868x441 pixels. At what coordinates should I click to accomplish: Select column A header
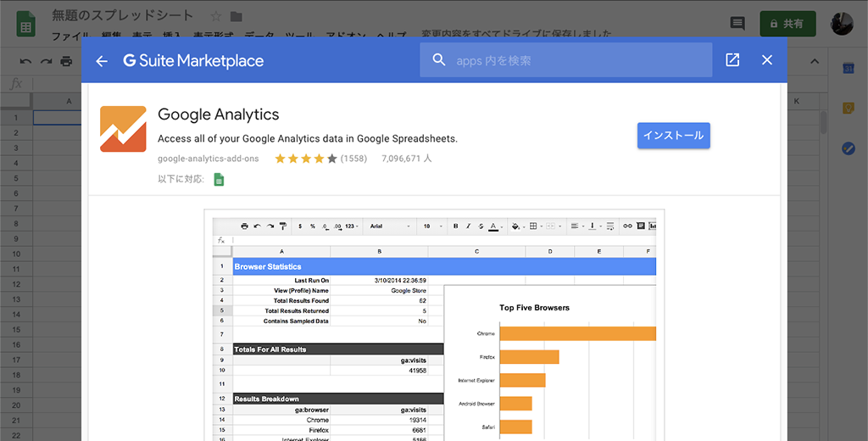click(58, 101)
